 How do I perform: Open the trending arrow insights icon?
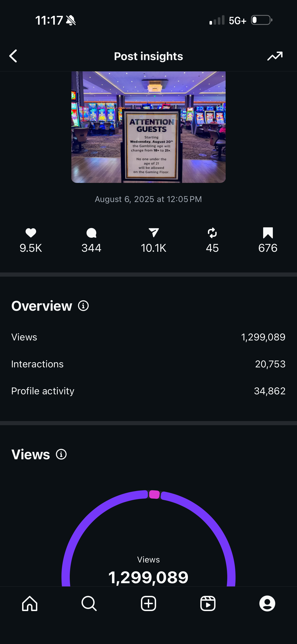pos(275,56)
